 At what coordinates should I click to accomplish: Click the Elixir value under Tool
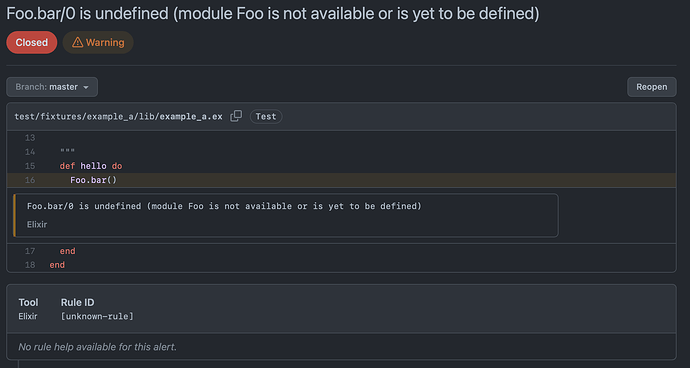click(x=28, y=316)
